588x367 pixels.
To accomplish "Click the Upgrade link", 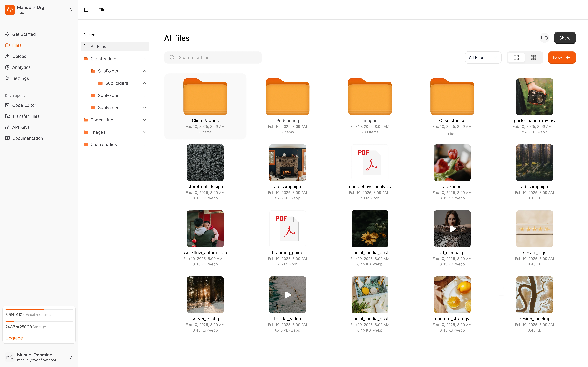I will pos(14,338).
